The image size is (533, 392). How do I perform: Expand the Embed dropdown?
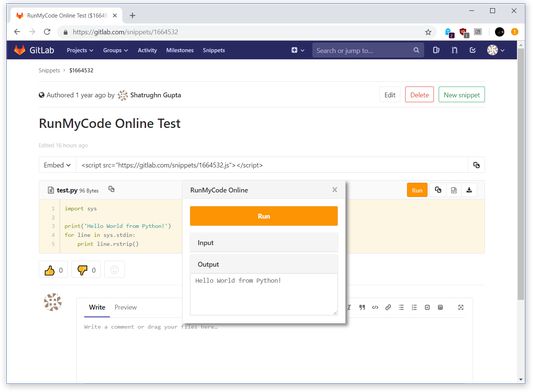(57, 165)
